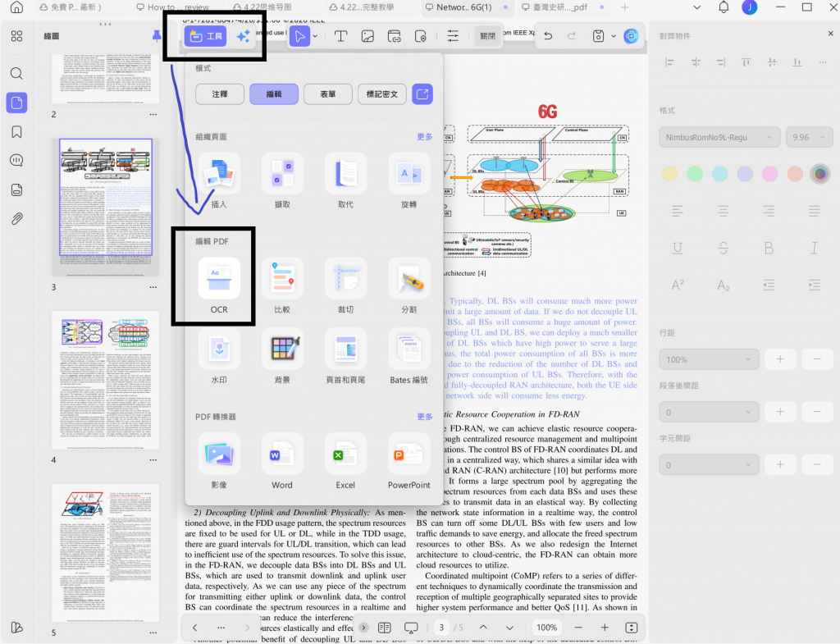Image resolution: width=840 pixels, height=644 pixels.
Task: Open the Watermark (水印) tool
Action: coord(218,349)
